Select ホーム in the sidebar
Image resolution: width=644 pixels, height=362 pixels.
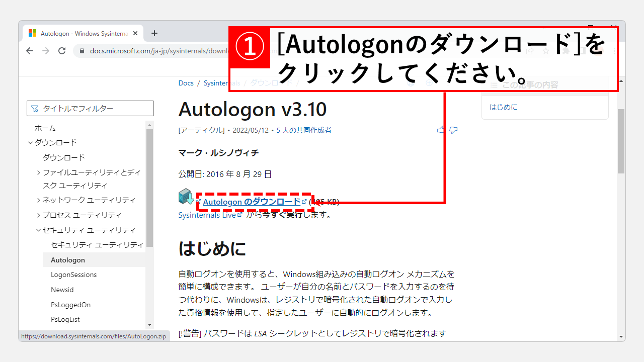click(x=45, y=128)
